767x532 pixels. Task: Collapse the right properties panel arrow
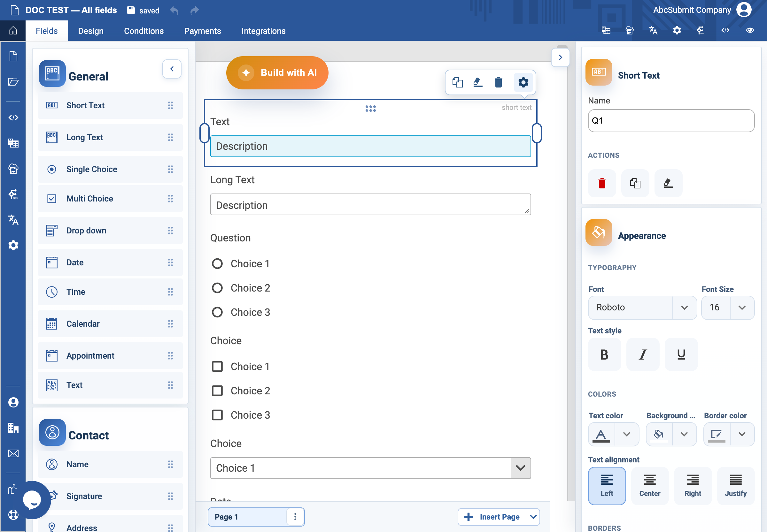coord(560,57)
